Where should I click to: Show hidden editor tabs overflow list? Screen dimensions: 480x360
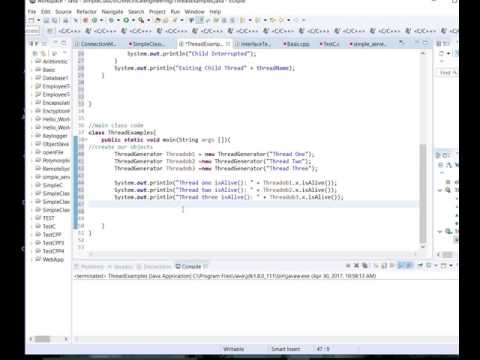tap(402, 43)
